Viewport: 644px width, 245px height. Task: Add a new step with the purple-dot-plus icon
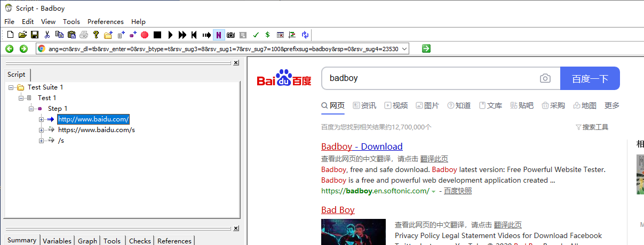pyautogui.click(x=133, y=35)
